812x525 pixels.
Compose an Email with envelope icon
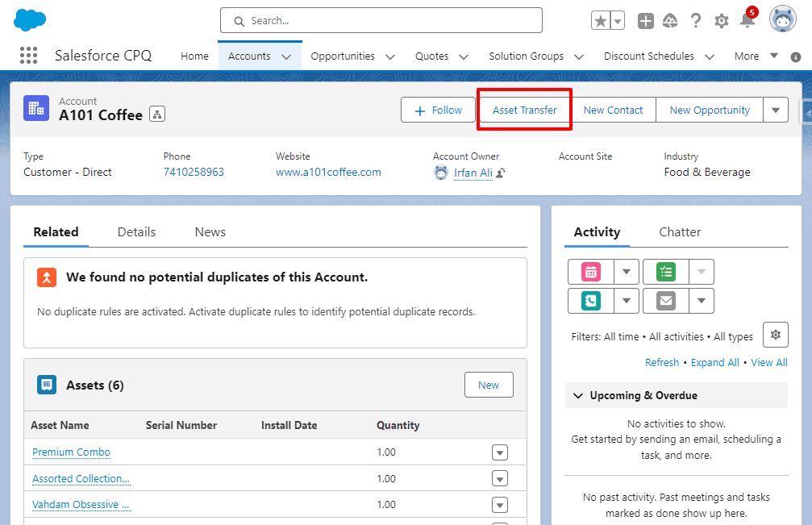[x=666, y=301]
